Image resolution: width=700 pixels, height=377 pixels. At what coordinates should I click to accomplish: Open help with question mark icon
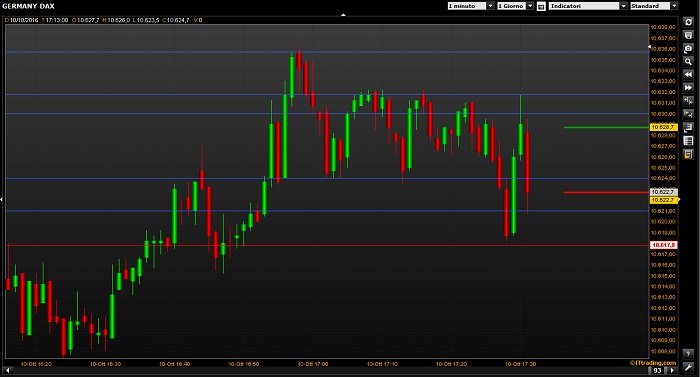pos(688,353)
